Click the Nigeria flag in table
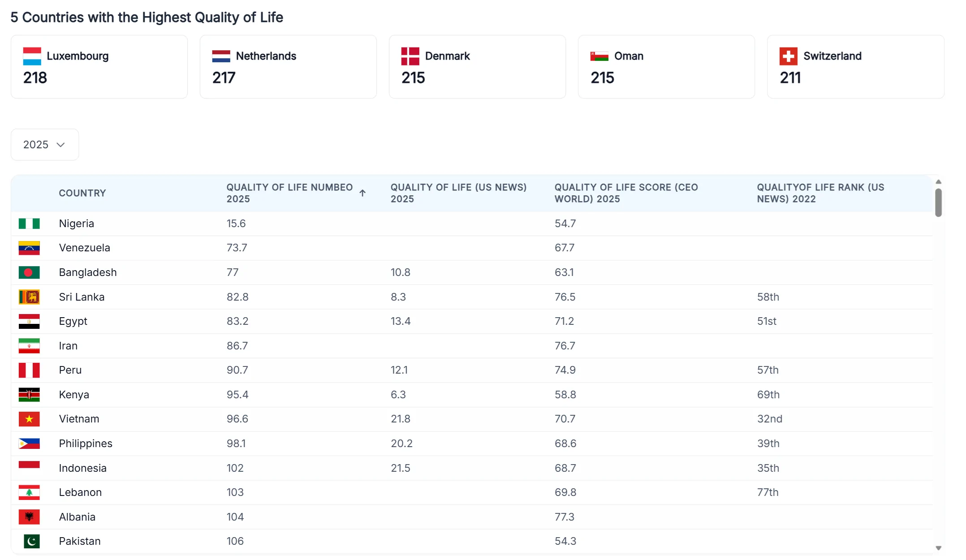This screenshot has height=560, width=966. [29, 224]
